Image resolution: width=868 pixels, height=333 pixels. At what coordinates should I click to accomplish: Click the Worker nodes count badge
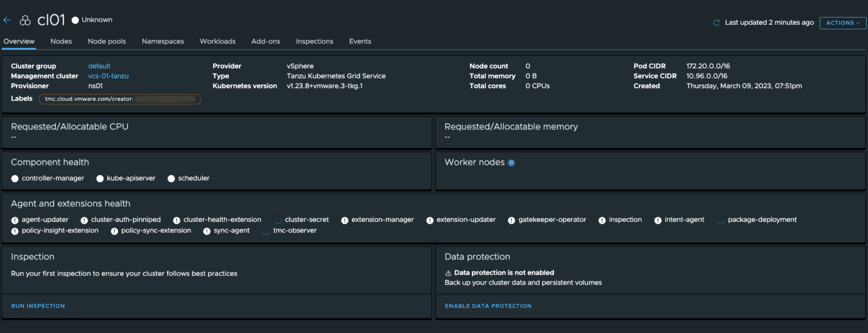(511, 163)
